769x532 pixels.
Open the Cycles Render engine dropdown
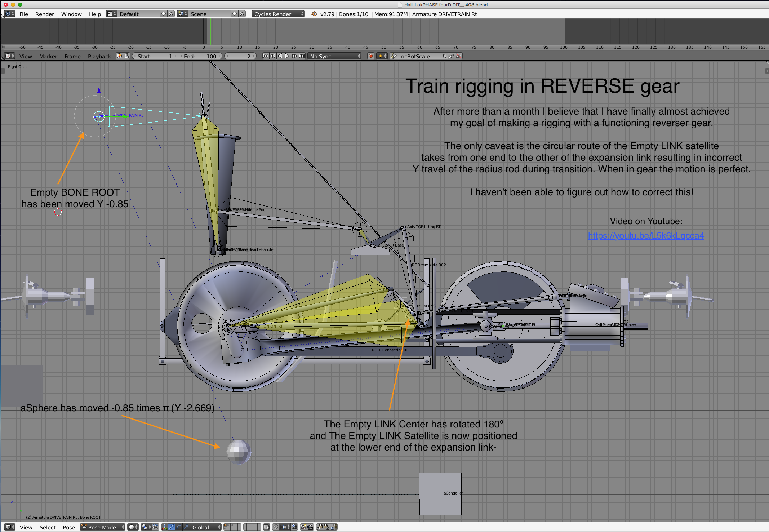tap(278, 14)
